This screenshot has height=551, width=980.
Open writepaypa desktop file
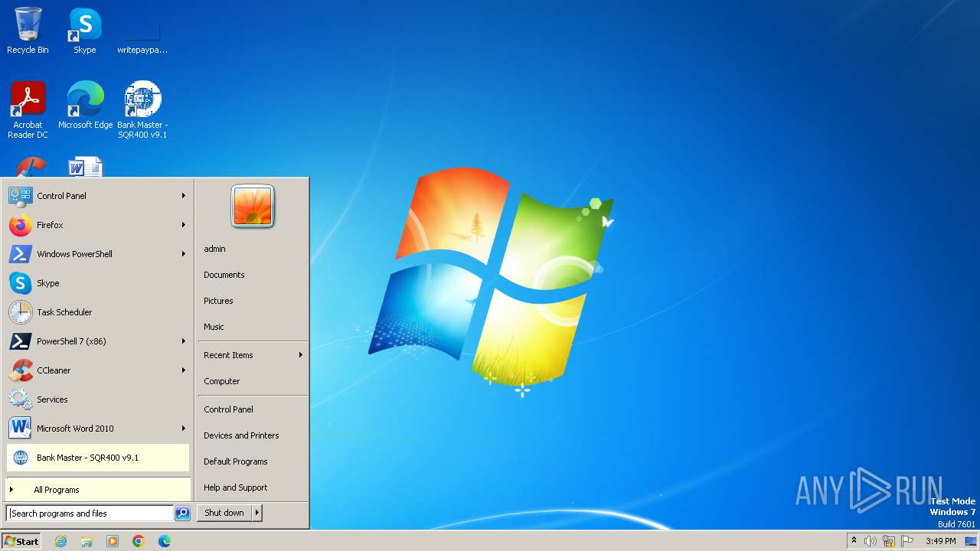tap(142, 37)
